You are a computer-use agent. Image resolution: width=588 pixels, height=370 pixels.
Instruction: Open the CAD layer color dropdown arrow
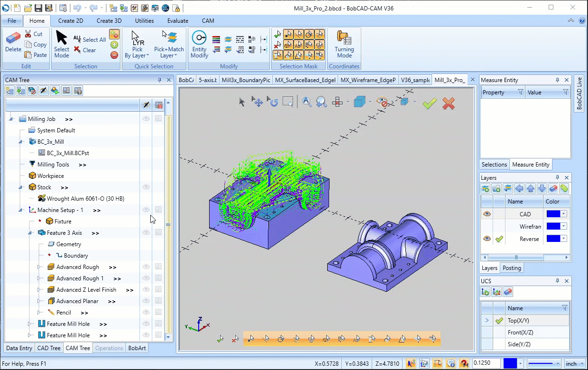(563, 214)
